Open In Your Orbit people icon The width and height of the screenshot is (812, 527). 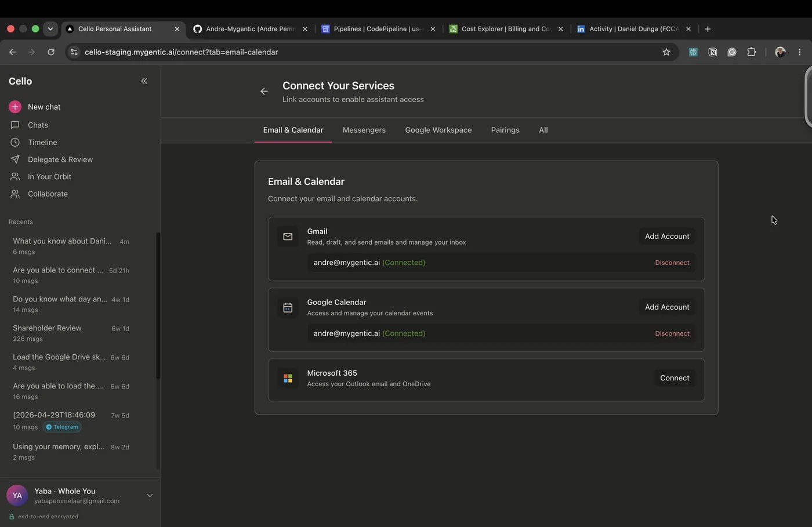coord(15,177)
